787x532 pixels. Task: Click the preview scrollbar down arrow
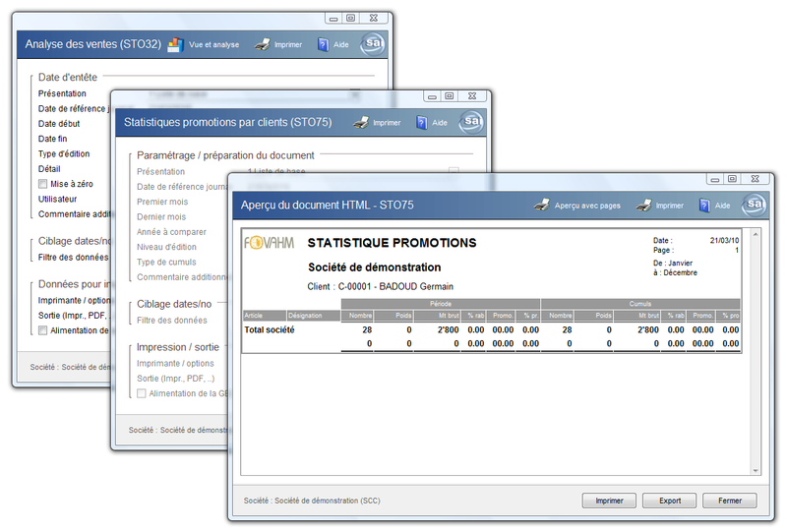pyautogui.click(x=755, y=470)
